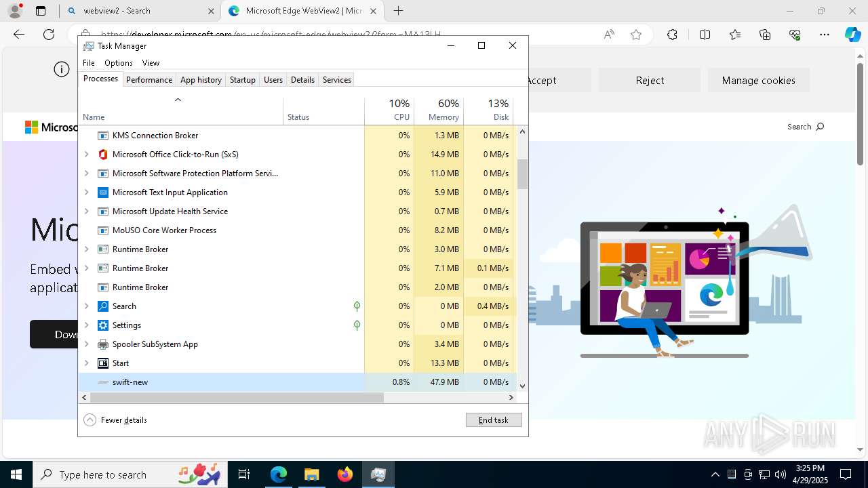Click the KMS Connection Broker process icon
The width and height of the screenshot is (868, 488).
click(x=103, y=136)
